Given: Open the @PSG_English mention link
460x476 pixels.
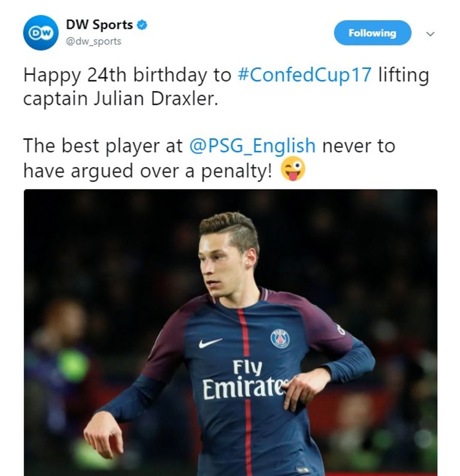Looking at the screenshot, I should pyautogui.click(x=252, y=145).
